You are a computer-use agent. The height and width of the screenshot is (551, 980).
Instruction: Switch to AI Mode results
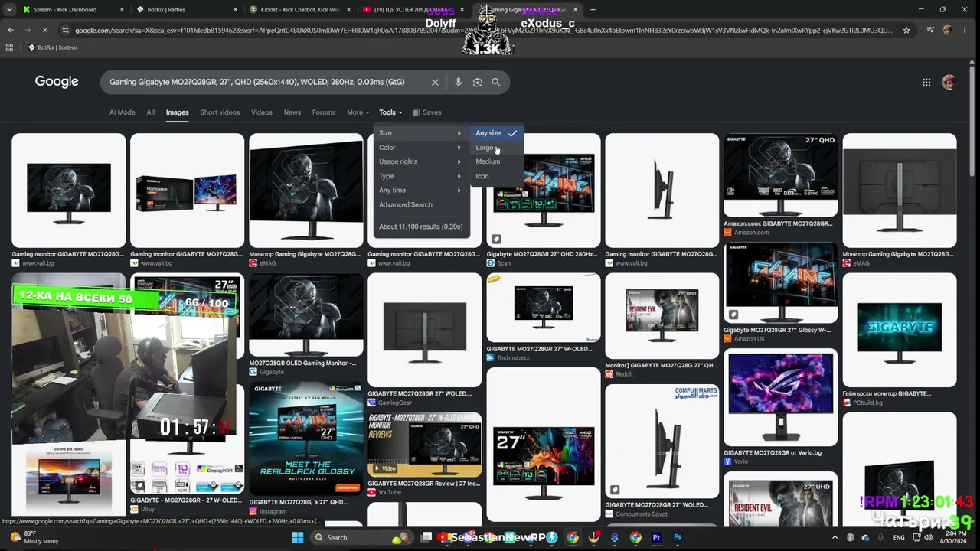pyautogui.click(x=122, y=112)
